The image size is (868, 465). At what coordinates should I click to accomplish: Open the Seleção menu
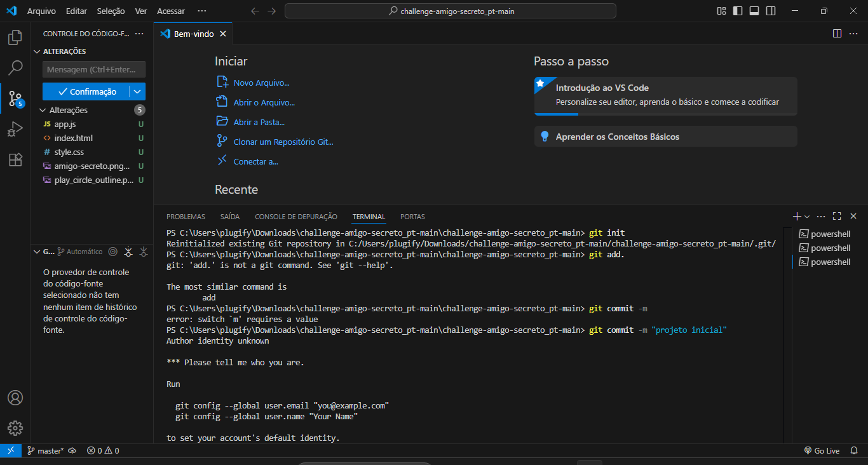pyautogui.click(x=111, y=11)
